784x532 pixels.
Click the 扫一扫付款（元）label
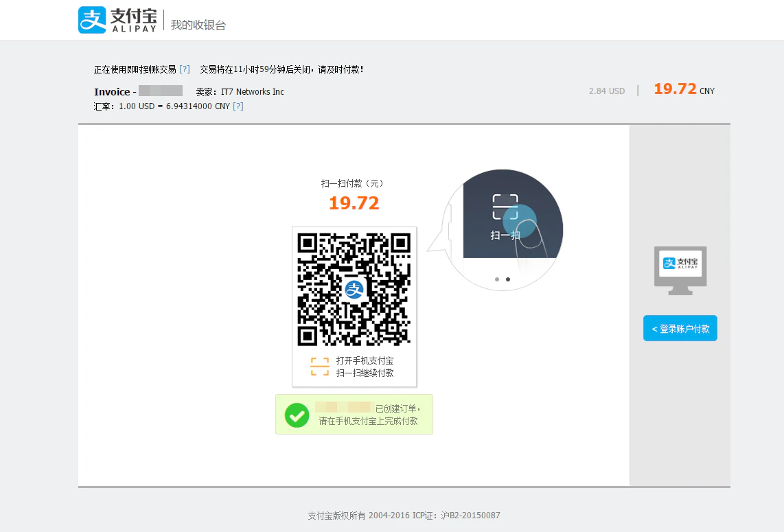[352, 183]
